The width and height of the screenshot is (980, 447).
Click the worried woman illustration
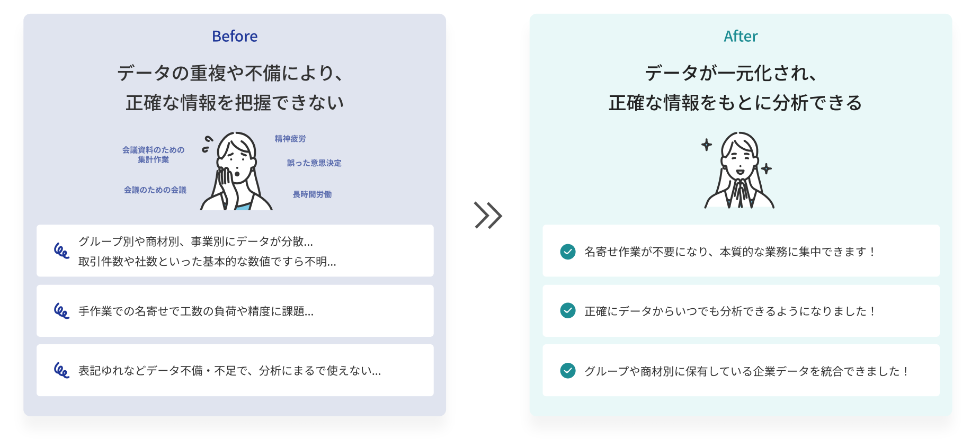[236, 171]
